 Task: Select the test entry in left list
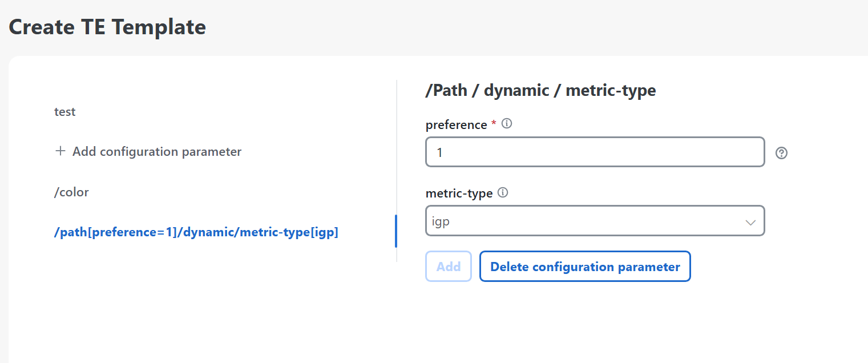pos(65,112)
